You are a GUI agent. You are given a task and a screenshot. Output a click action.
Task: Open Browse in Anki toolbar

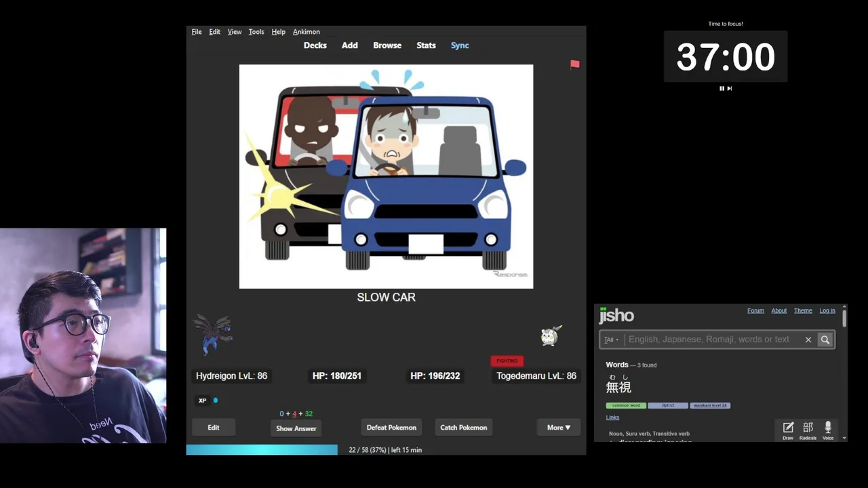point(387,45)
